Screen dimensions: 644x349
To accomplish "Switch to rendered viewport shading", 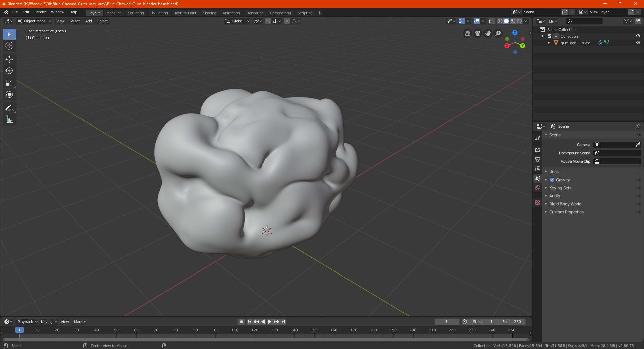I will coord(519,21).
